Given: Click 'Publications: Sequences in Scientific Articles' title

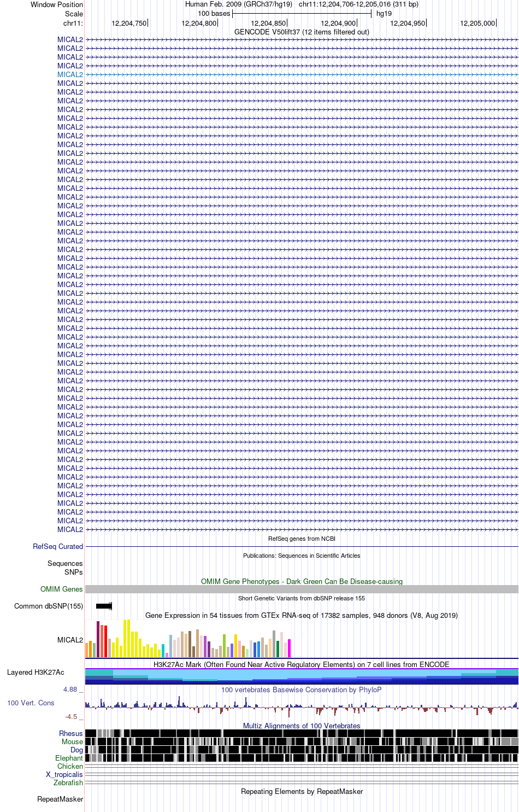Looking at the screenshot, I should [302, 556].
